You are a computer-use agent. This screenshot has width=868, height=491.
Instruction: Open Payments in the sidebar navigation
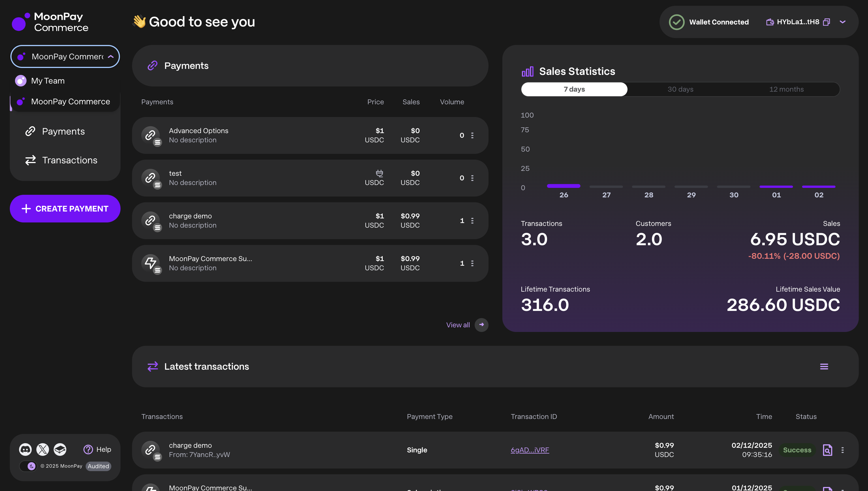(x=63, y=131)
